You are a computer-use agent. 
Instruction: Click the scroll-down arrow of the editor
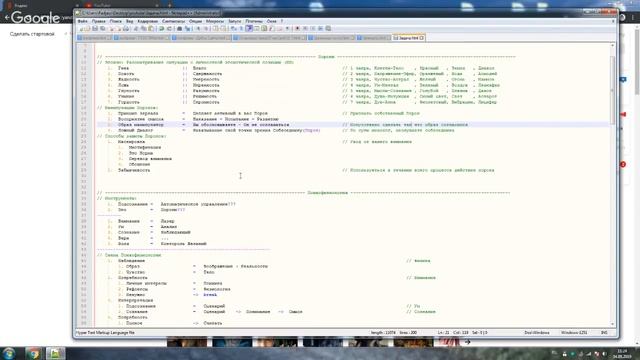point(612,324)
